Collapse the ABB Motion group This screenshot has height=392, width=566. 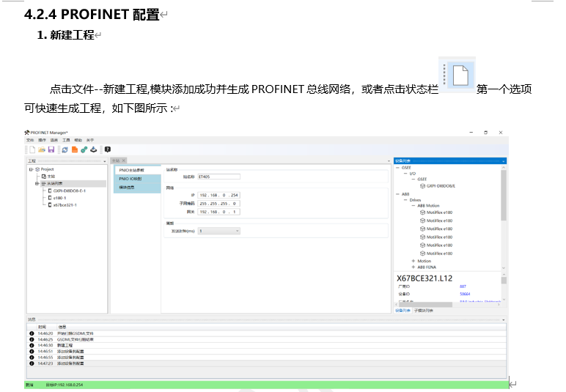coord(414,206)
